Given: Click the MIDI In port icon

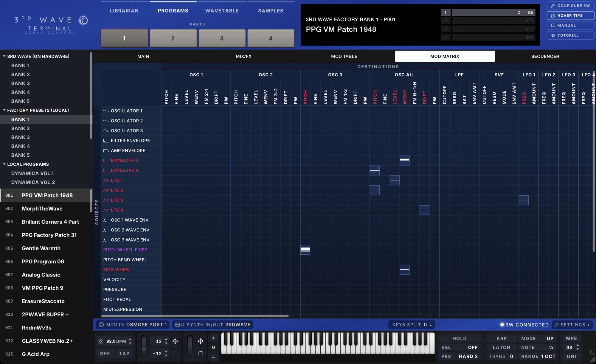Looking at the screenshot, I should pos(101,325).
